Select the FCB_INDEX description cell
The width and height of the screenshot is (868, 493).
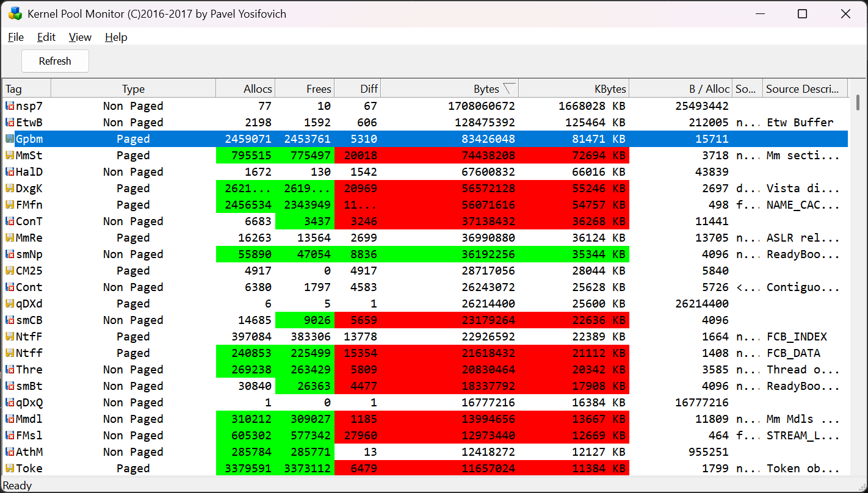point(805,337)
